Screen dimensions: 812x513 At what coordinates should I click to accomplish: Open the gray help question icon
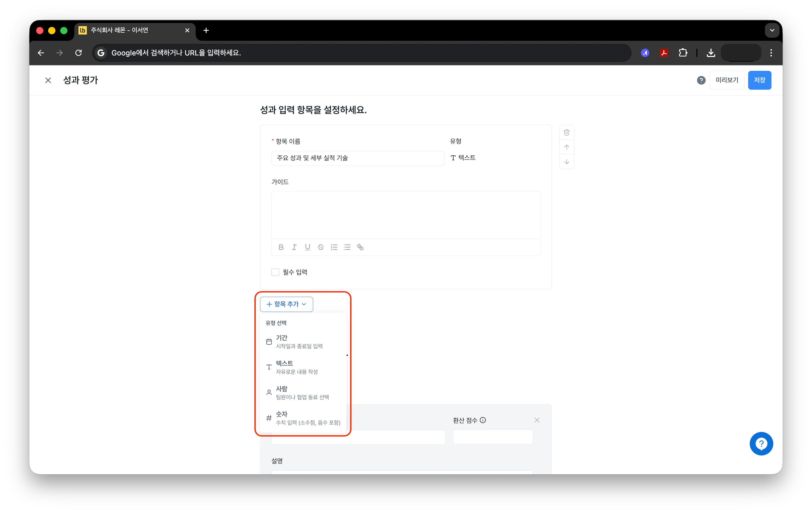[x=701, y=80]
